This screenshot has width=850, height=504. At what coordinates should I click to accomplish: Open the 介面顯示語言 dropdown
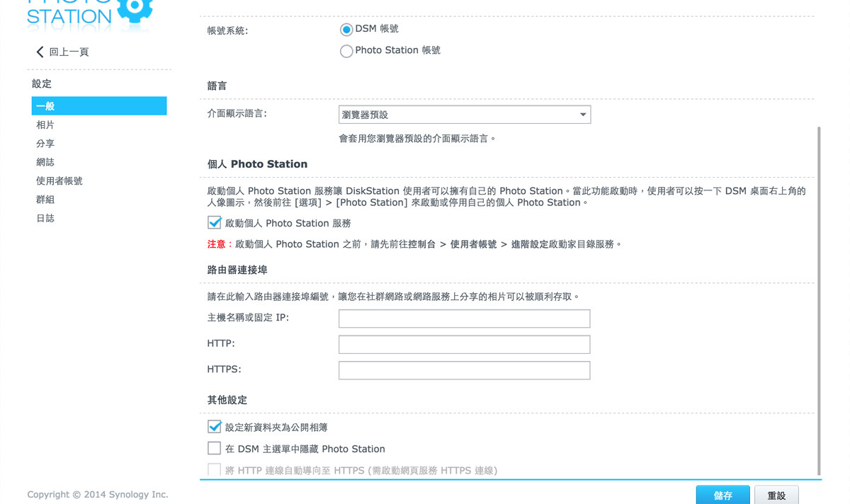pyautogui.click(x=465, y=115)
